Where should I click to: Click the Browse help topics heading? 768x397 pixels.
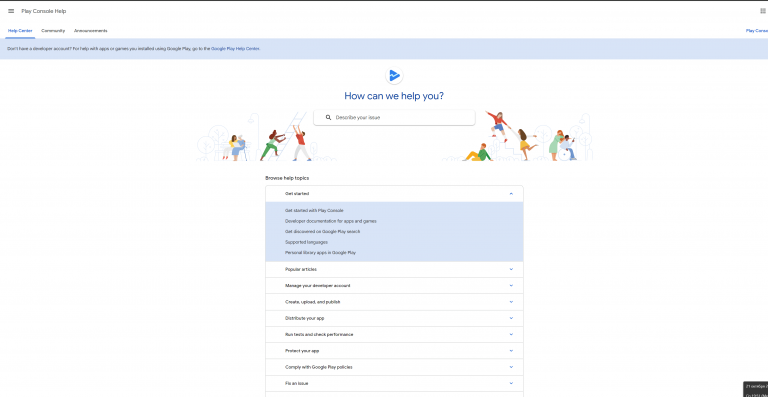287,178
